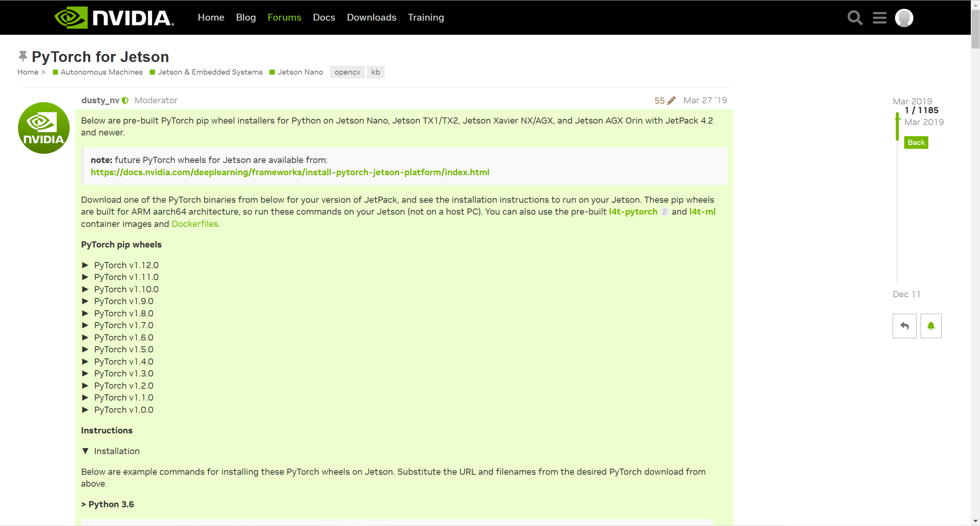Screen dimensions: 980x526
Task: Click the l4t-pytorch link
Action: point(633,212)
